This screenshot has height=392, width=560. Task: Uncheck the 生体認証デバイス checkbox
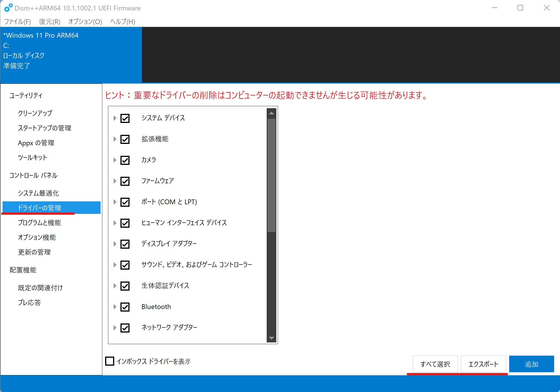pos(125,286)
